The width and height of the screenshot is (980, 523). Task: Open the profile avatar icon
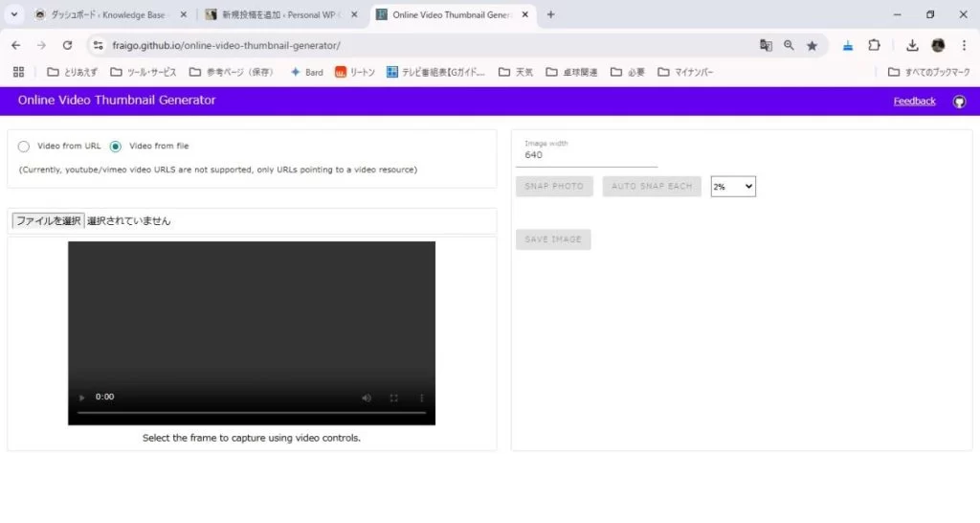tap(938, 45)
